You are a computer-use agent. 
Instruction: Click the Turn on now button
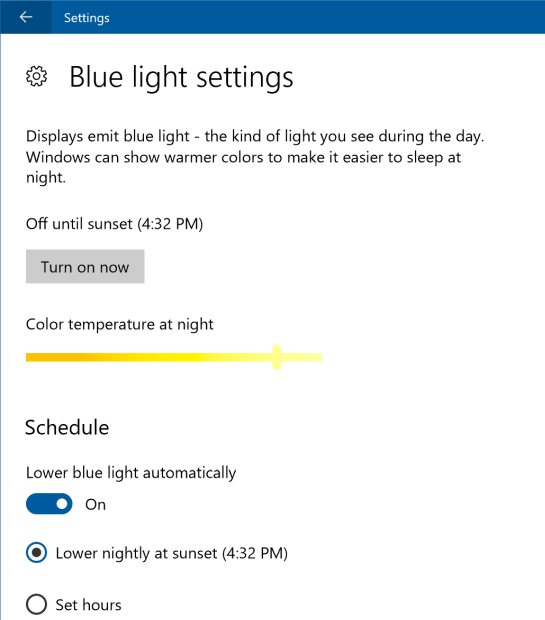tap(85, 267)
